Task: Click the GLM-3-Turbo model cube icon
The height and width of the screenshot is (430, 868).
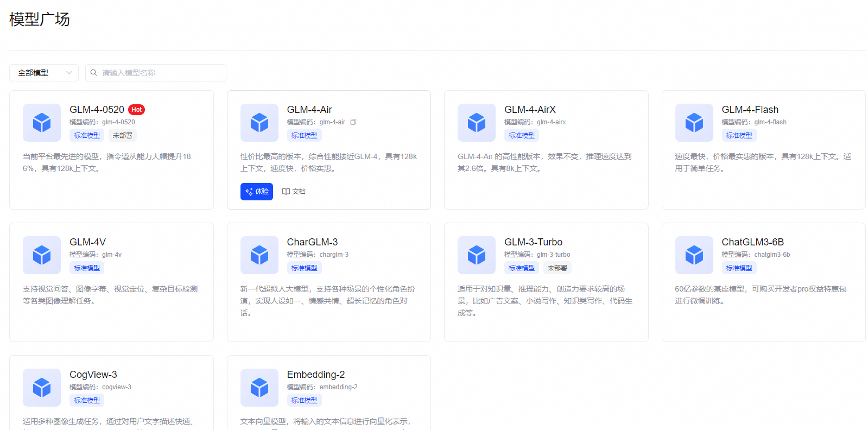Action: 477,255
